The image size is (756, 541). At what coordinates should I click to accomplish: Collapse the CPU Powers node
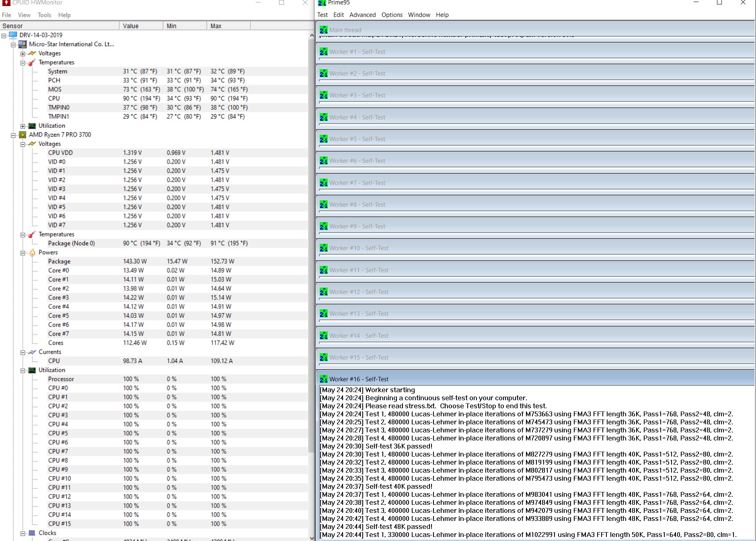point(23,253)
